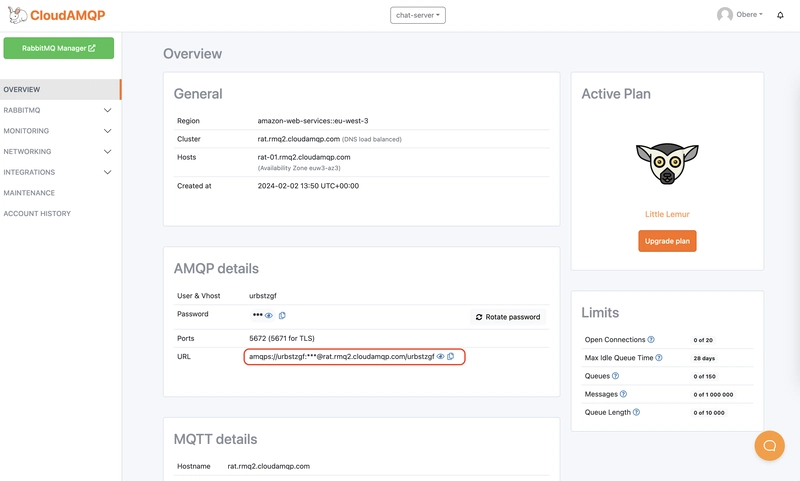Click the Little Lemur plan link
The image size is (800, 481).
[x=667, y=214]
